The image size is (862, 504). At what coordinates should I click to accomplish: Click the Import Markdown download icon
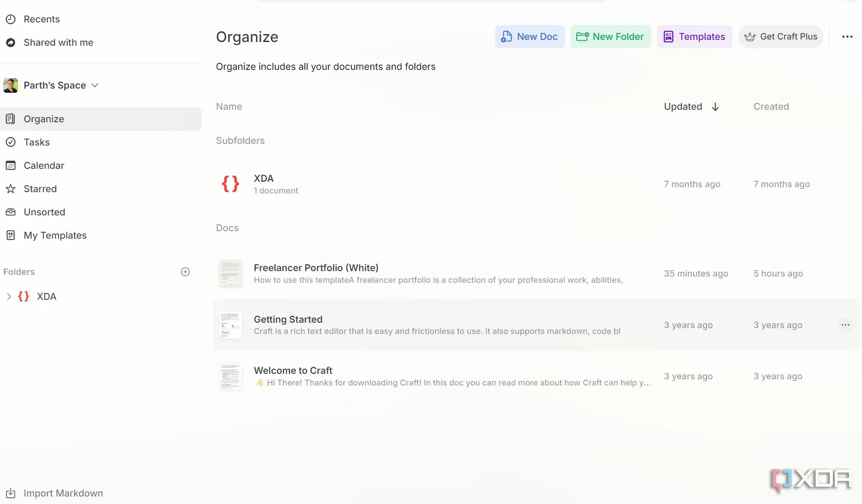tap(11, 493)
